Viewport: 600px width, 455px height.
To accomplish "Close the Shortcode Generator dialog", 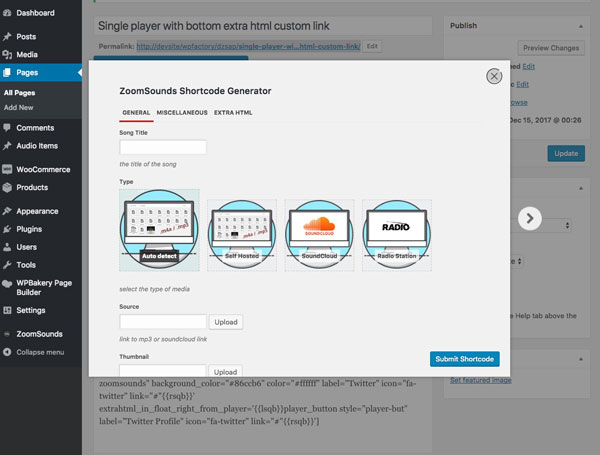I will point(493,76).
